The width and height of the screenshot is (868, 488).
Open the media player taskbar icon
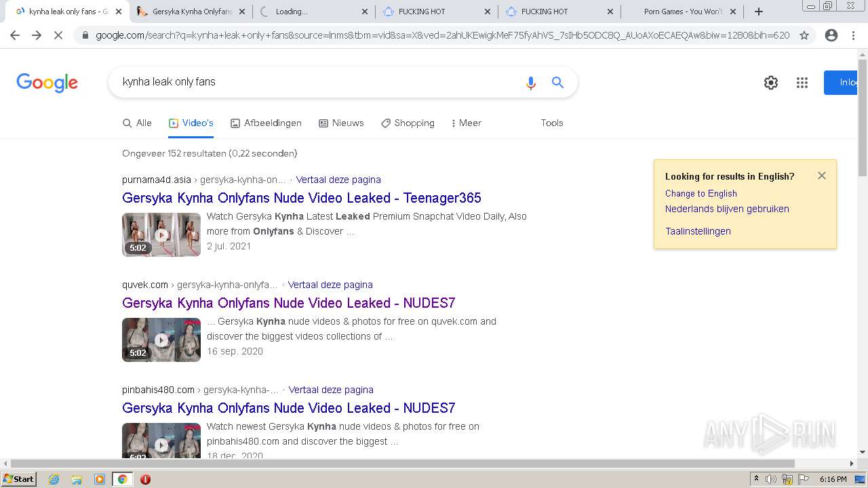(100, 479)
